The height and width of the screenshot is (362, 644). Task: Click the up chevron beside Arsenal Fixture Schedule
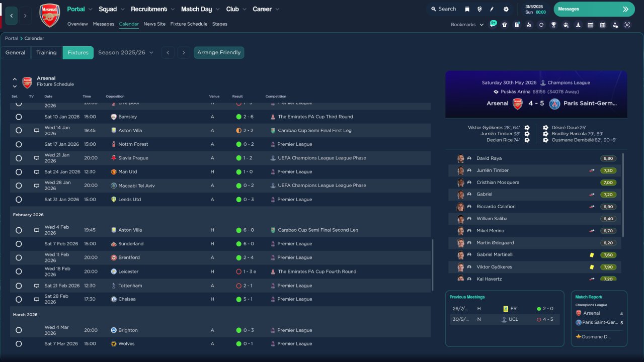15,79
